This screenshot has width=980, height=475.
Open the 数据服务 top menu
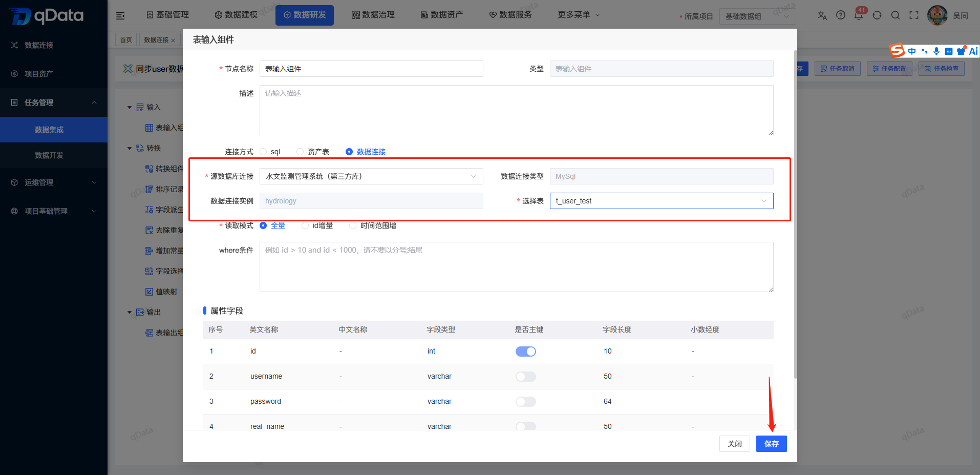pos(510,15)
